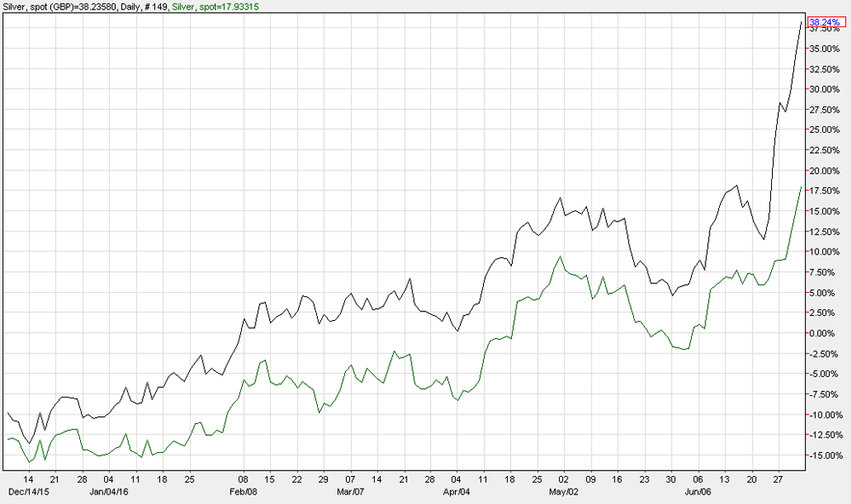The height and width of the screenshot is (504, 852).
Task: Click the Dec/14/15 date label
Action: pos(29,492)
